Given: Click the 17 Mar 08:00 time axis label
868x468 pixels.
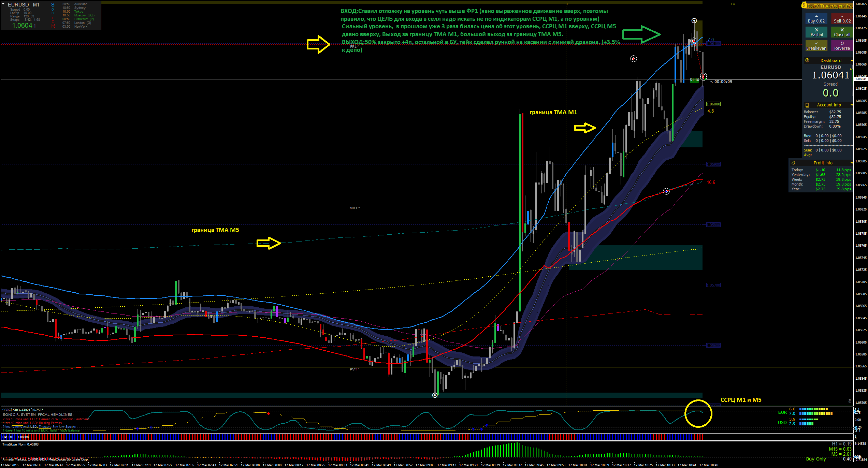Looking at the screenshot, I should click(x=250, y=465).
